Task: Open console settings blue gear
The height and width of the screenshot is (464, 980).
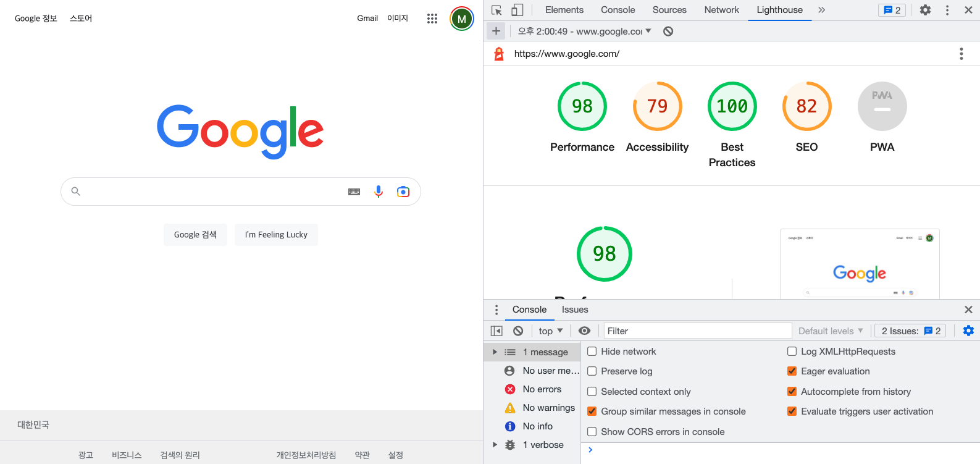Action: tap(968, 331)
